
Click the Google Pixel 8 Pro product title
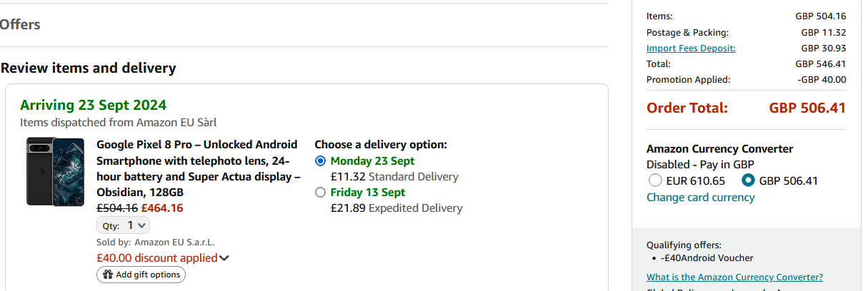coord(198,168)
